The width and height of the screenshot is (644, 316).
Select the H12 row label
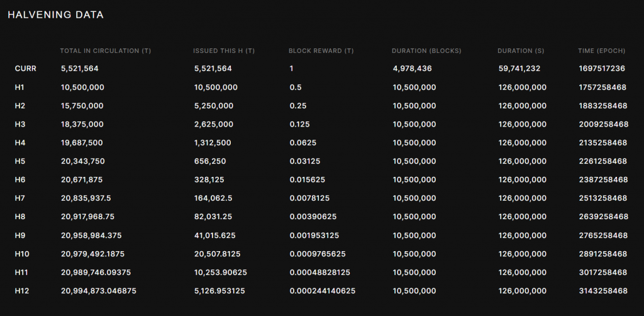point(22,291)
